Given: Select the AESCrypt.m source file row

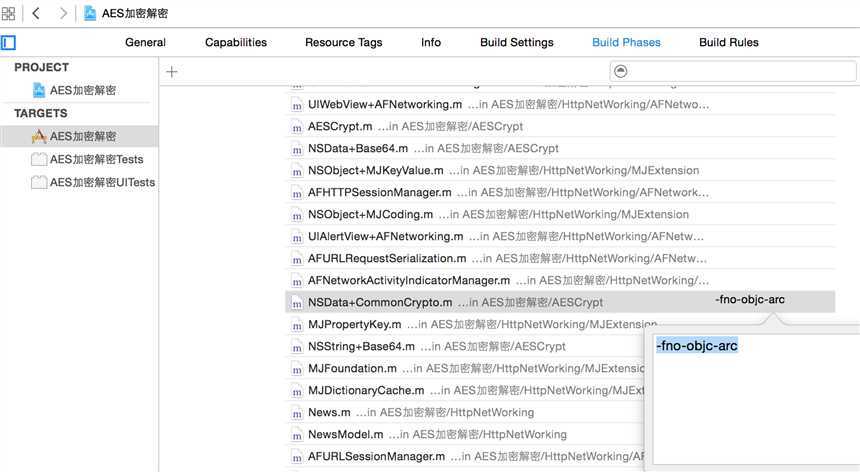Looking at the screenshot, I should pyautogui.click(x=560, y=126).
